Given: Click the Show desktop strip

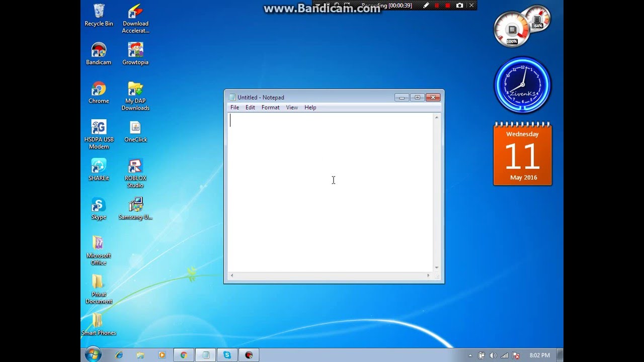Looking at the screenshot, I should coord(560,355).
